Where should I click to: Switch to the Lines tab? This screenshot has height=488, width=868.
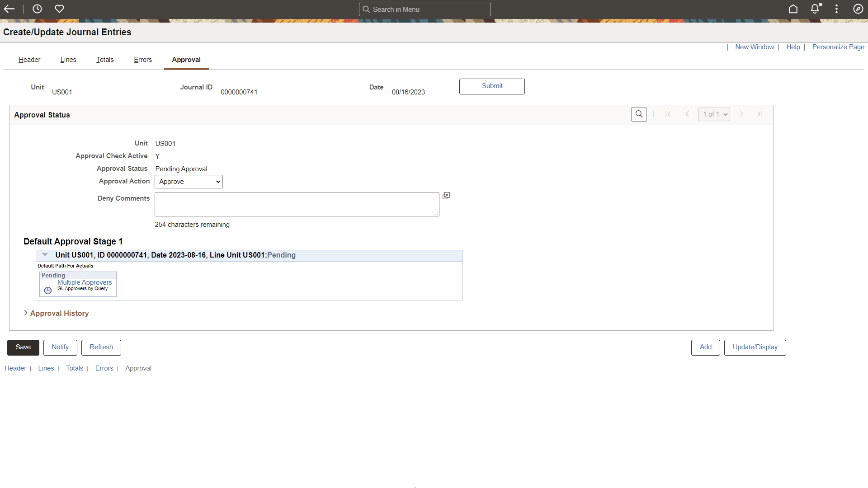coord(68,60)
